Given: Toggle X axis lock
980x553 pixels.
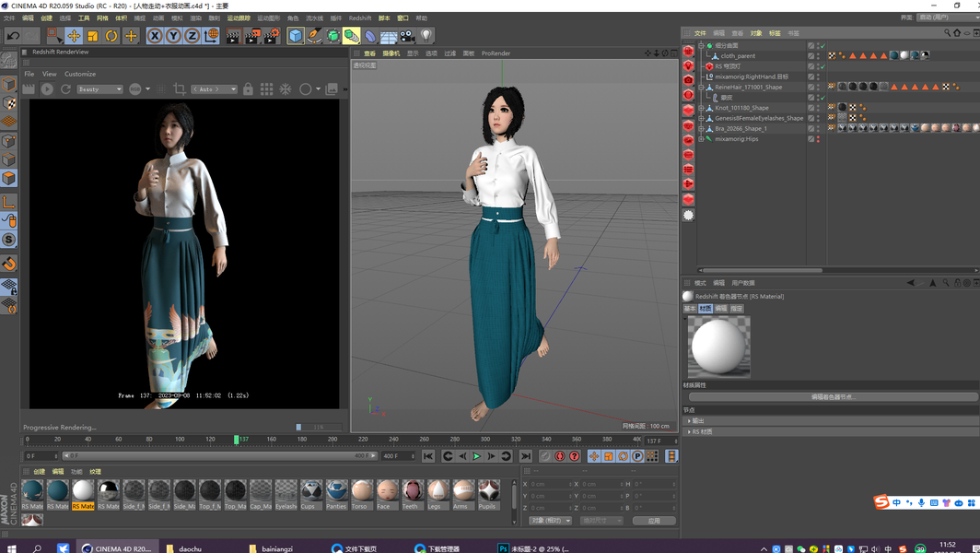Looking at the screenshot, I should 155,36.
